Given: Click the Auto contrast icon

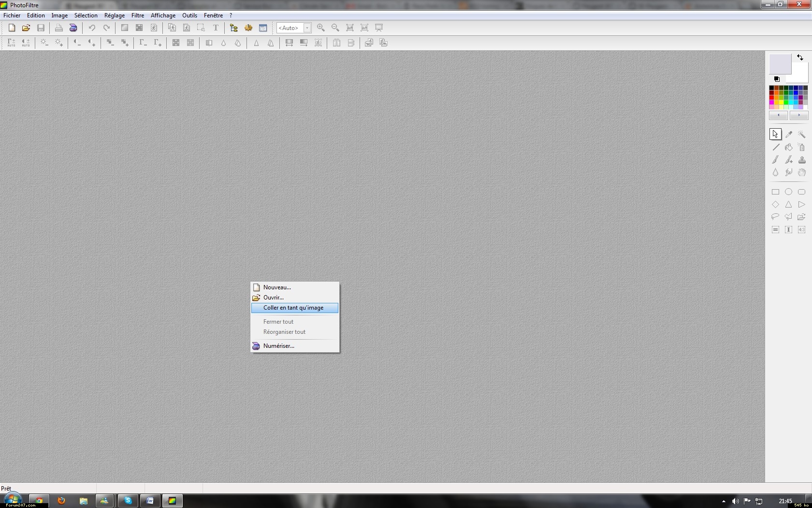Looking at the screenshot, I should coord(26,43).
